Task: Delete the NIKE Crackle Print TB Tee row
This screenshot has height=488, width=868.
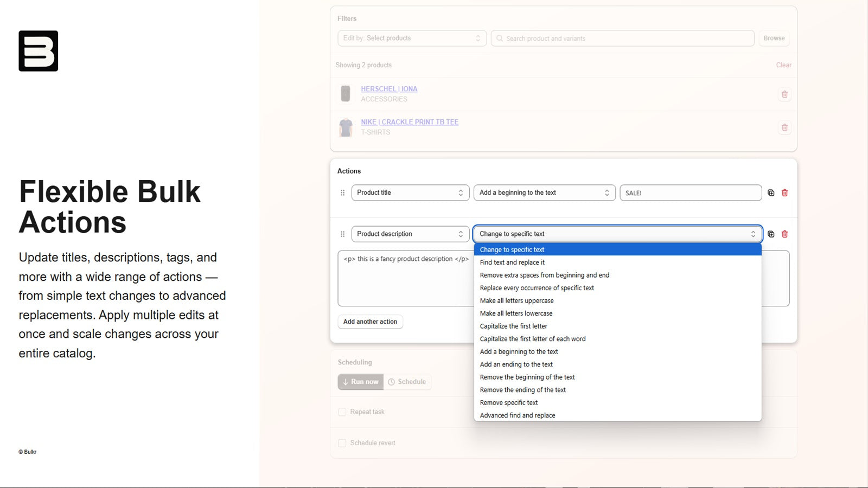Action: coord(784,127)
